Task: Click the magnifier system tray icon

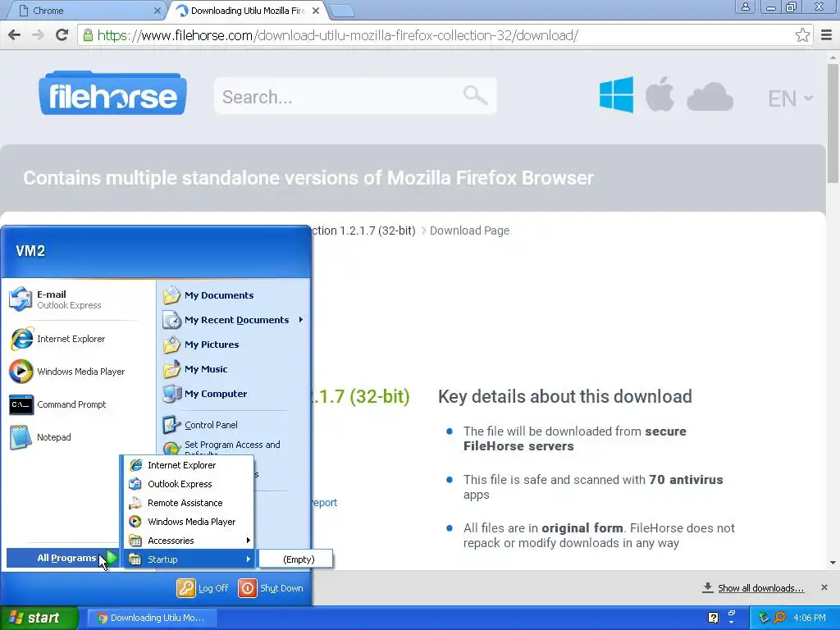Action: point(779,618)
